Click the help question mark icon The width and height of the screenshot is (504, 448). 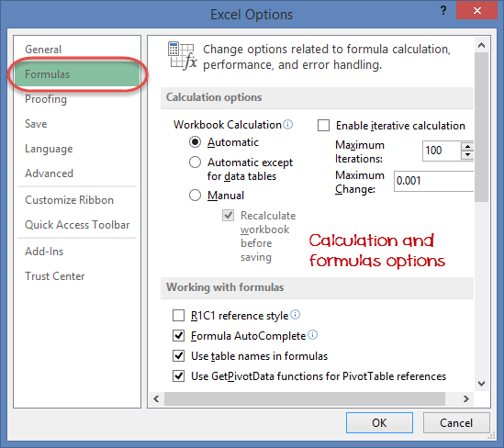[443, 11]
